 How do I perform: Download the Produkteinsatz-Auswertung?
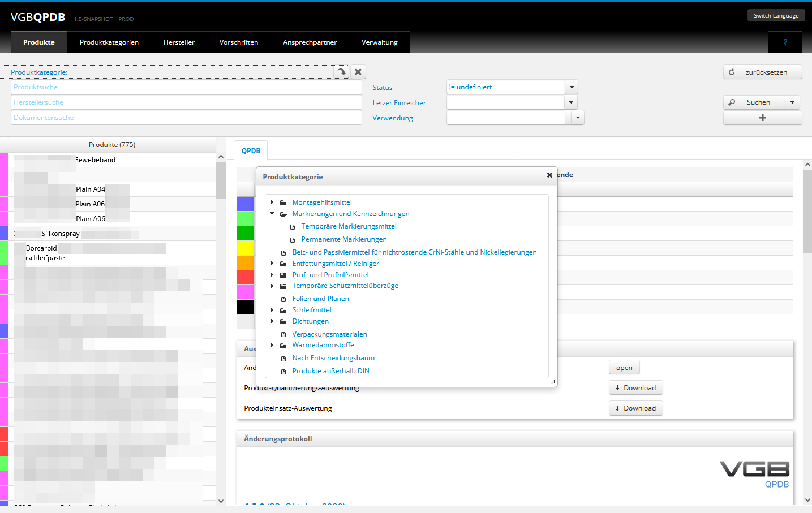[x=635, y=408]
